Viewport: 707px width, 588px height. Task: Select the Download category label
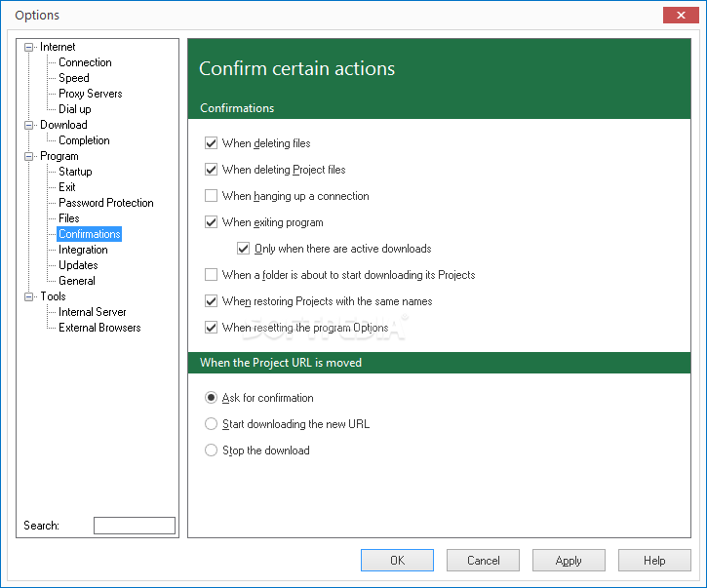tap(63, 125)
